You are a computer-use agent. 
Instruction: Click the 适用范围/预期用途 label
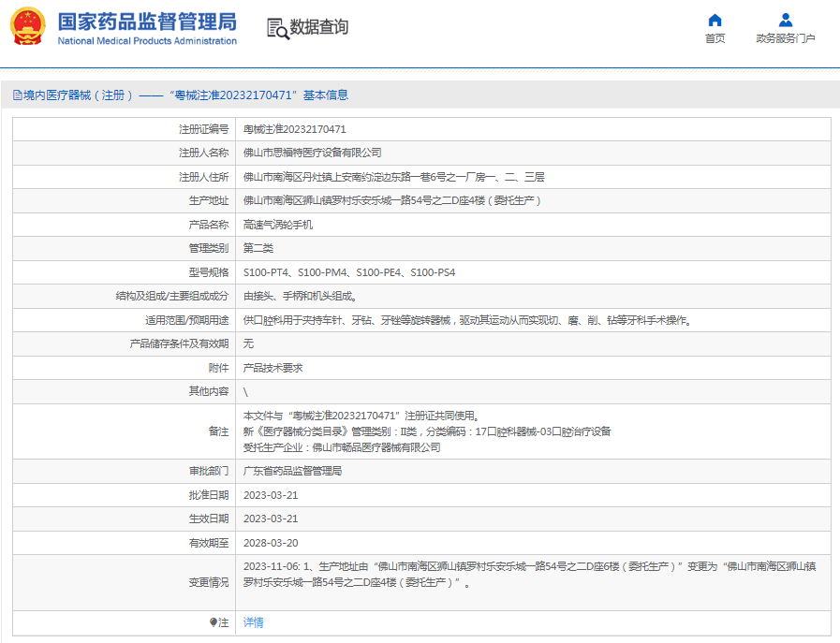pos(187,320)
